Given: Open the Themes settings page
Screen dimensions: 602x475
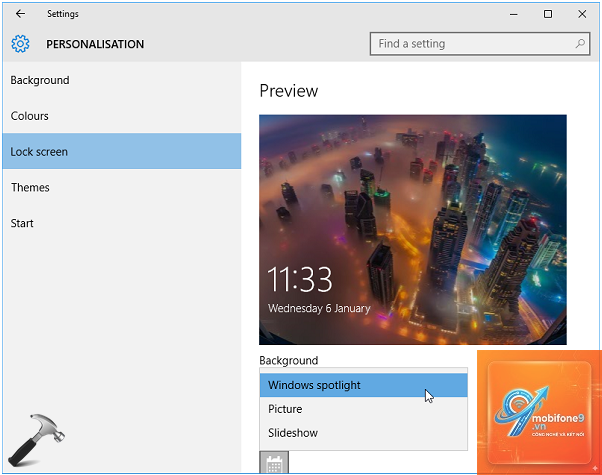Looking at the screenshot, I should pos(122,187).
